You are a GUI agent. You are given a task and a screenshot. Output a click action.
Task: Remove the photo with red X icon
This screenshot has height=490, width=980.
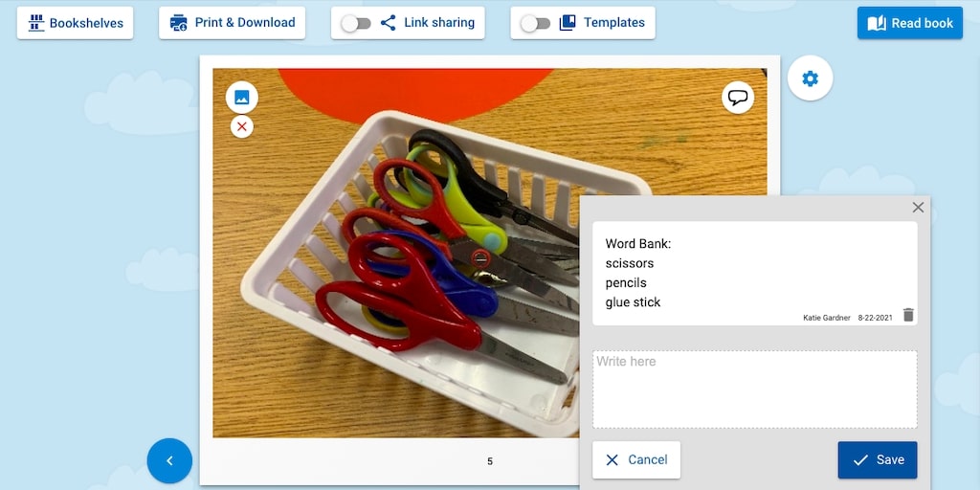pyautogui.click(x=242, y=127)
